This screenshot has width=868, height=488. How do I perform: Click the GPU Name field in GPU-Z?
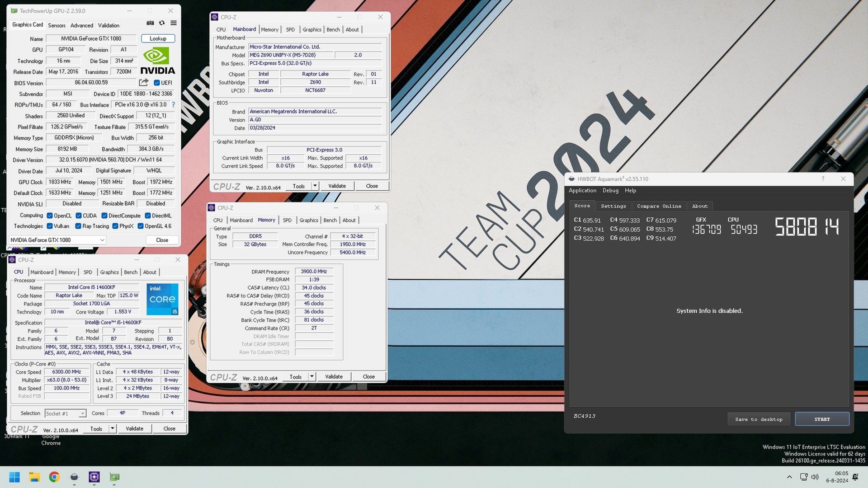(91, 38)
